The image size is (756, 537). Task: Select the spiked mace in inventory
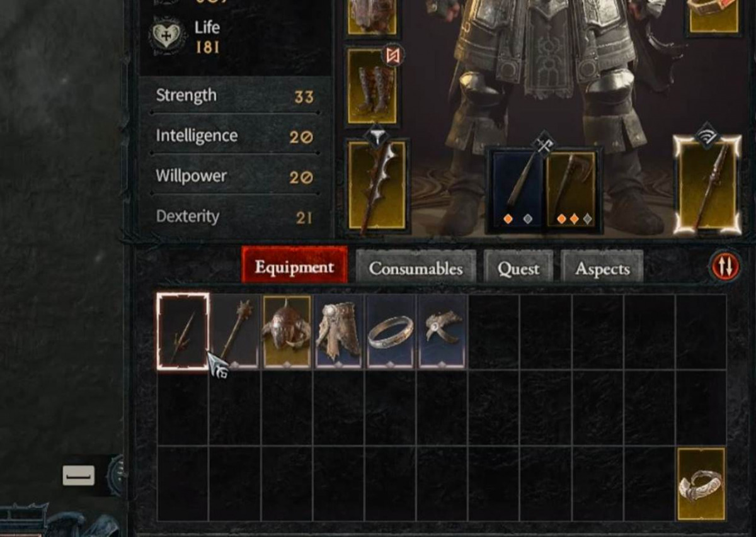point(235,331)
